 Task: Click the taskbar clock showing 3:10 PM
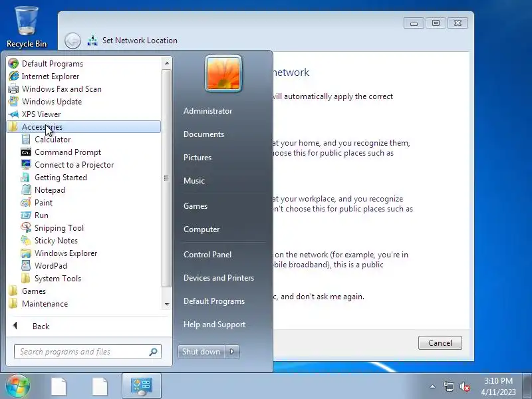tap(498, 386)
